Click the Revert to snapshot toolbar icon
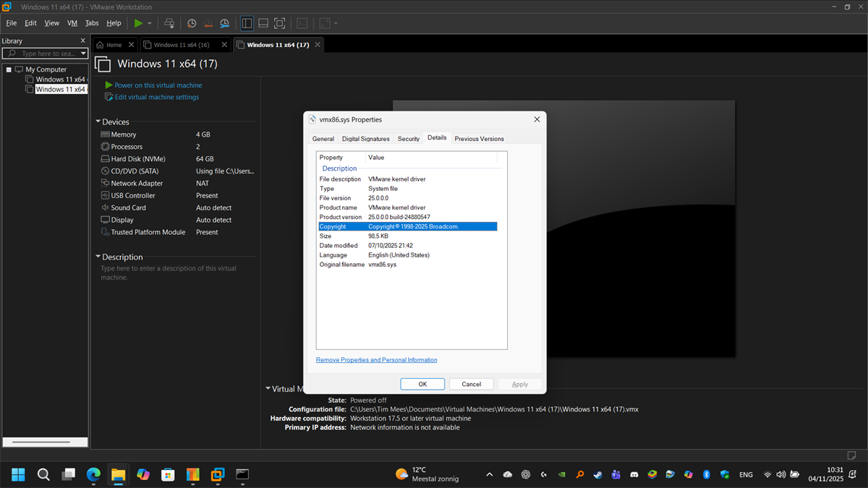868x488 pixels. click(x=208, y=23)
